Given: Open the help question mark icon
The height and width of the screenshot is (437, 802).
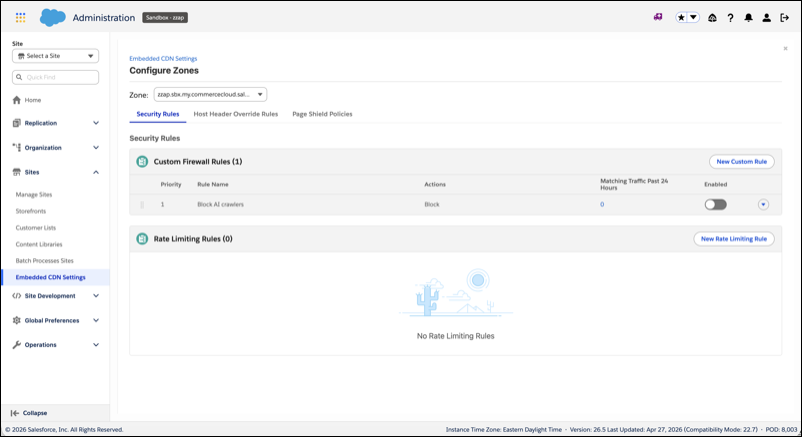Looking at the screenshot, I should click(730, 18).
